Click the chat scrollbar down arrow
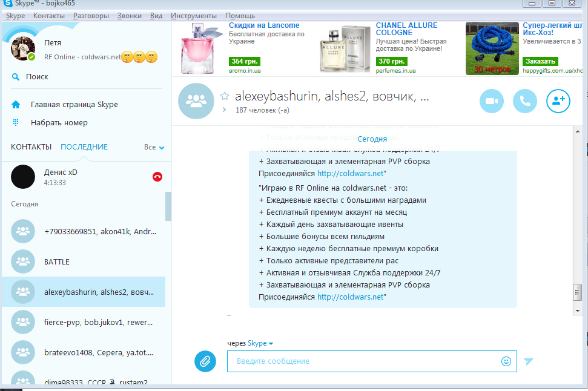Viewport: 588px width, 391px height. tap(578, 310)
